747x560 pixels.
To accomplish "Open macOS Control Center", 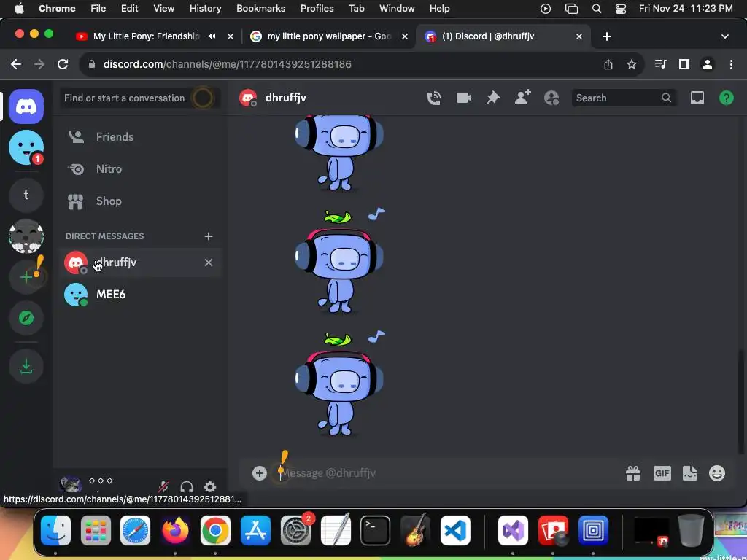I will point(620,9).
